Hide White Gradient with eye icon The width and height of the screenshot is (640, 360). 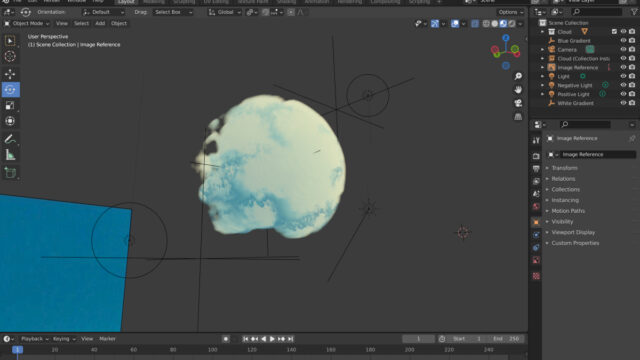(x=623, y=103)
